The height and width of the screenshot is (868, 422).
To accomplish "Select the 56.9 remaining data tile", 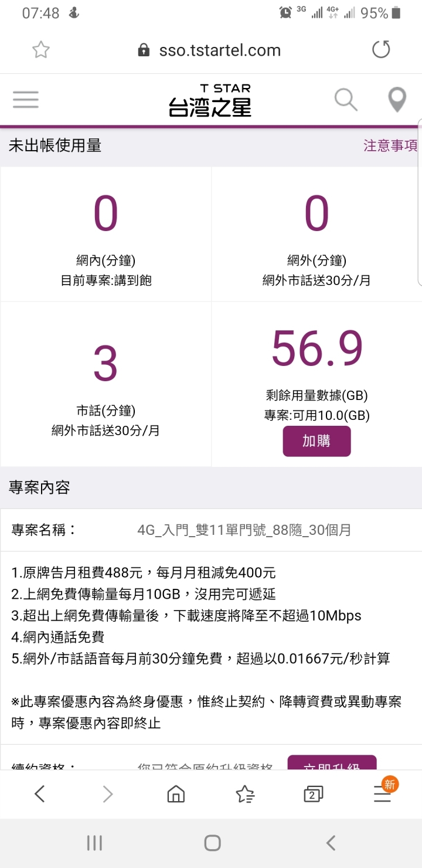I will pyautogui.click(x=316, y=364).
